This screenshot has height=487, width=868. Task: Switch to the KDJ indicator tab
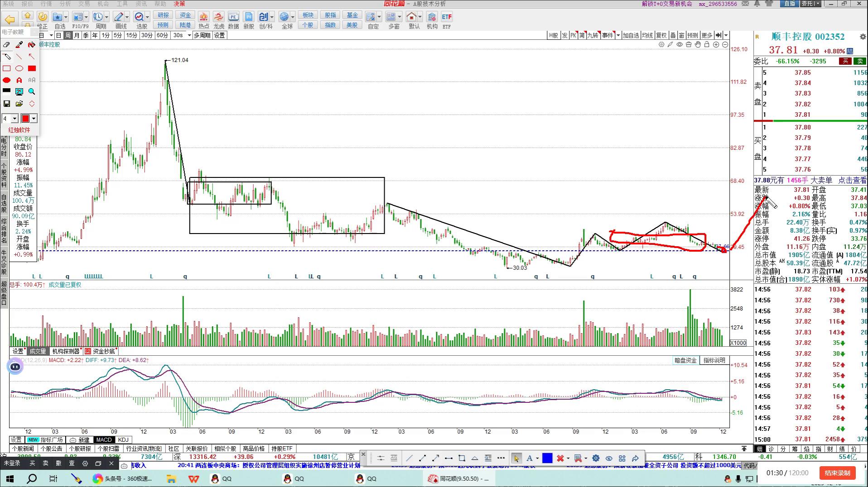click(x=123, y=439)
